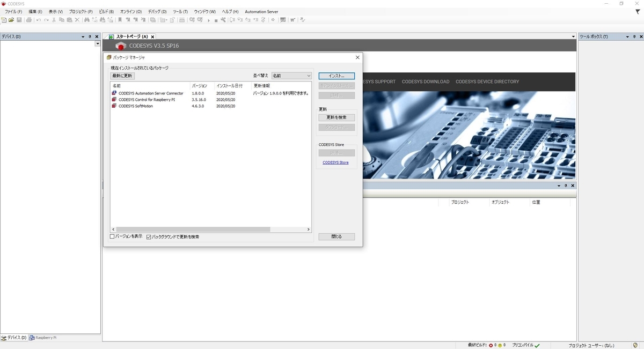Click the Install (インスト...) button
The height and width of the screenshot is (349, 644).
click(x=336, y=76)
